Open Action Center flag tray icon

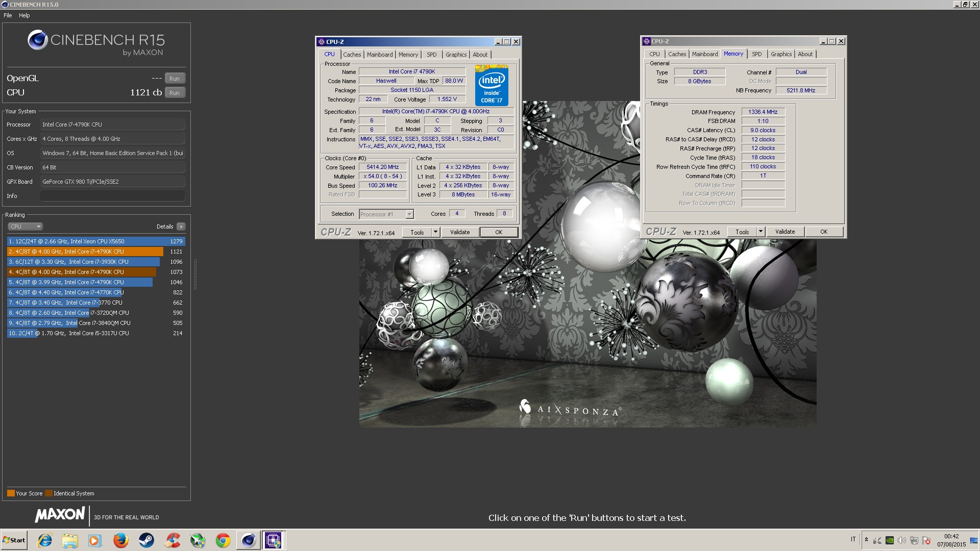pos(926,540)
